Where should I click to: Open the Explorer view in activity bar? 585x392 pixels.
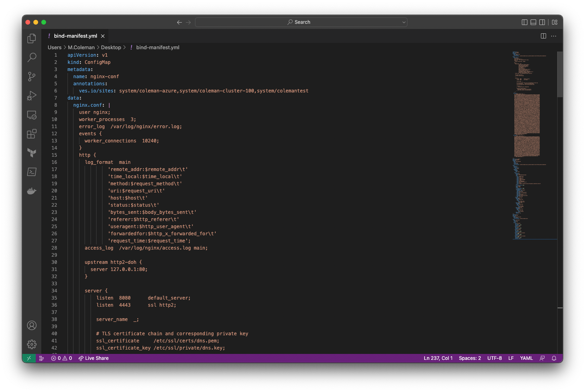point(32,38)
